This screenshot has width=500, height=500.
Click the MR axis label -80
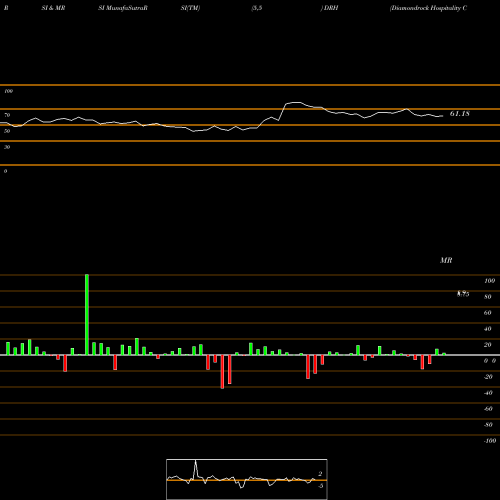point(488,425)
